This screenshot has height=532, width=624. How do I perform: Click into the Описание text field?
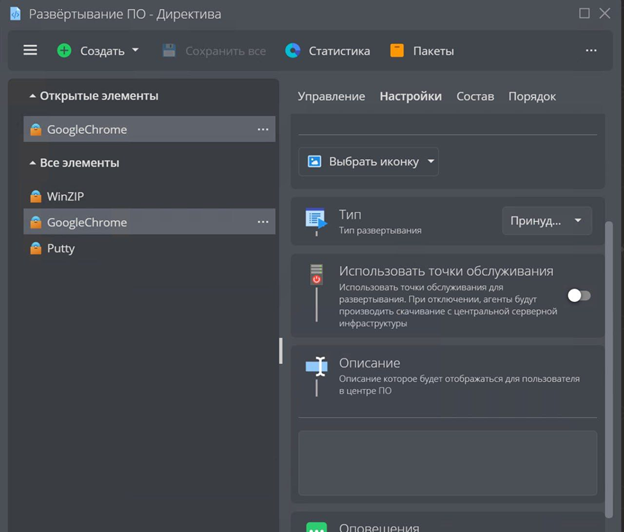(448, 463)
